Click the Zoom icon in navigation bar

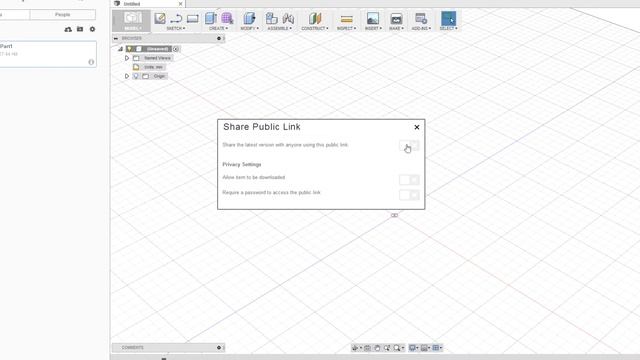pyautogui.click(x=387, y=348)
